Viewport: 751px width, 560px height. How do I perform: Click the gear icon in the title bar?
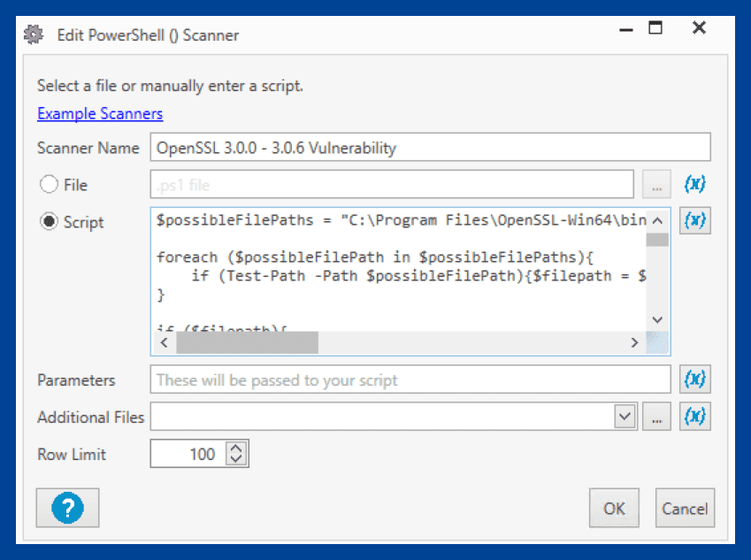34,35
